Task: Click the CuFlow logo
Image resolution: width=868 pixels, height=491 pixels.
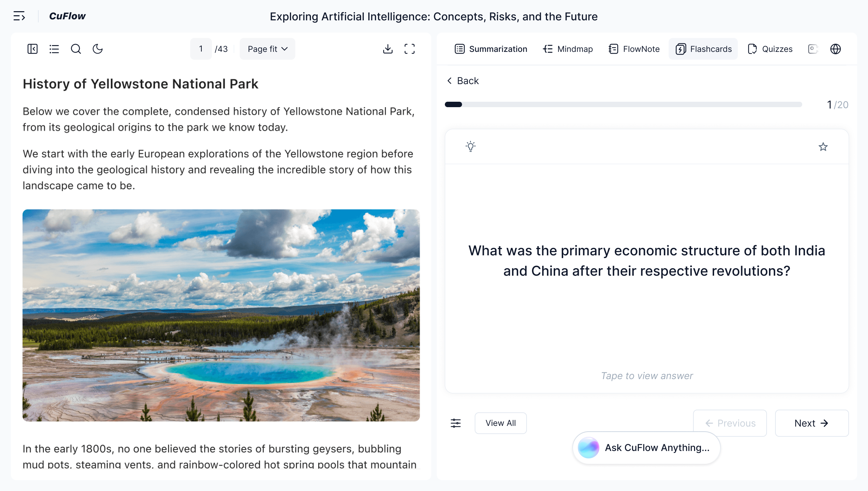Action: point(67,16)
